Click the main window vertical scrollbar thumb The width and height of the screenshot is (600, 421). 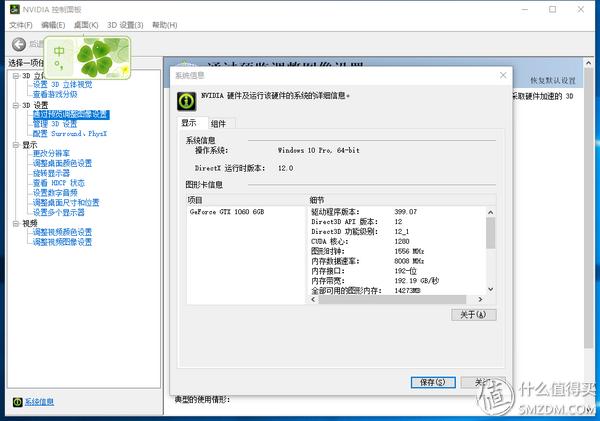click(x=589, y=208)
